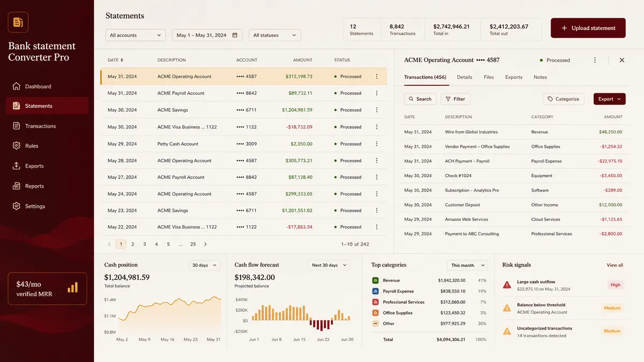The image size is (644, 362).
Task: Click the Filter button
Action: (455, 99)
